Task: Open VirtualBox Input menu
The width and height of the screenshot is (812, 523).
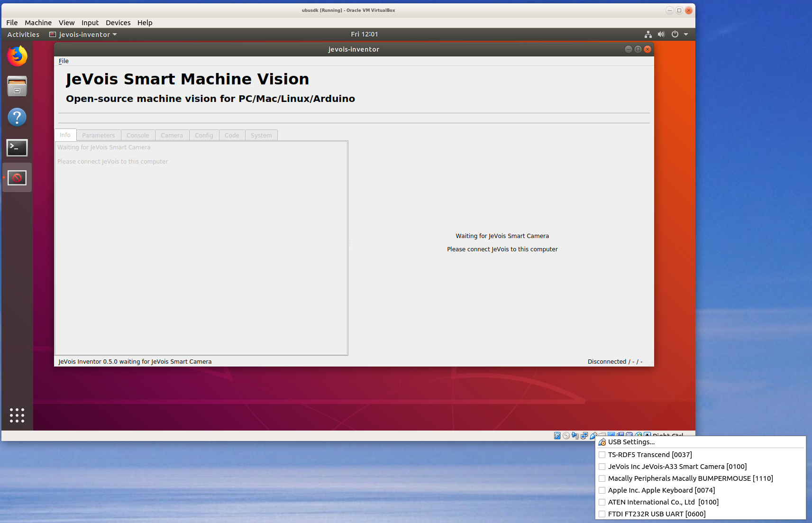Action: pyautogui.click(x=90, y=23)
